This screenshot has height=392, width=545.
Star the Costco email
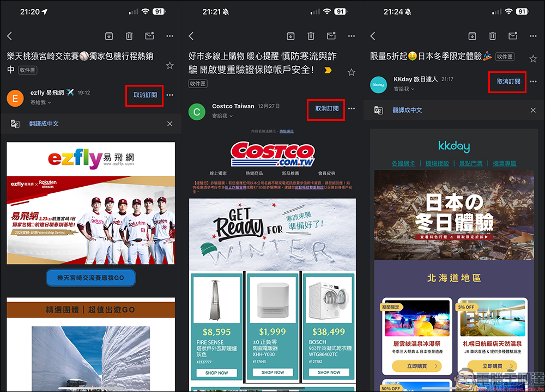coord(352,72)
